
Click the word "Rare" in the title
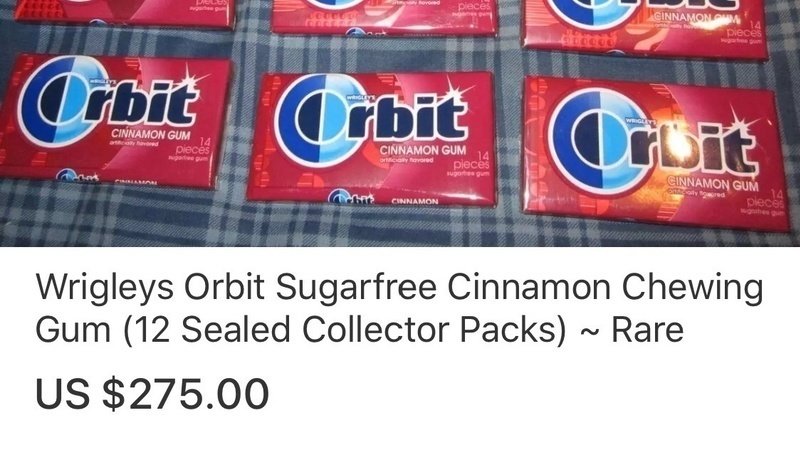(x=647, y=329)
